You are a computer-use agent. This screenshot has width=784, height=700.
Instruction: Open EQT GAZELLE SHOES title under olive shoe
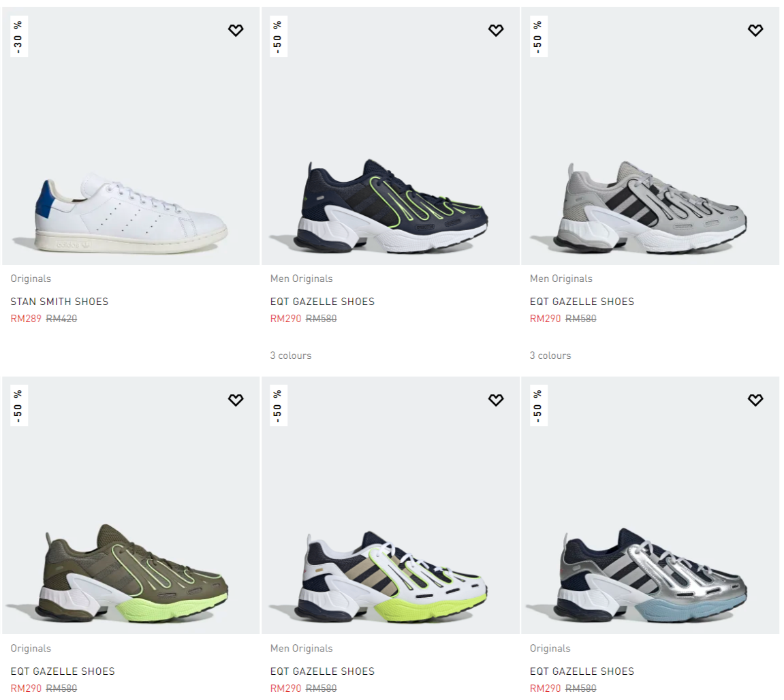(63, 671)
